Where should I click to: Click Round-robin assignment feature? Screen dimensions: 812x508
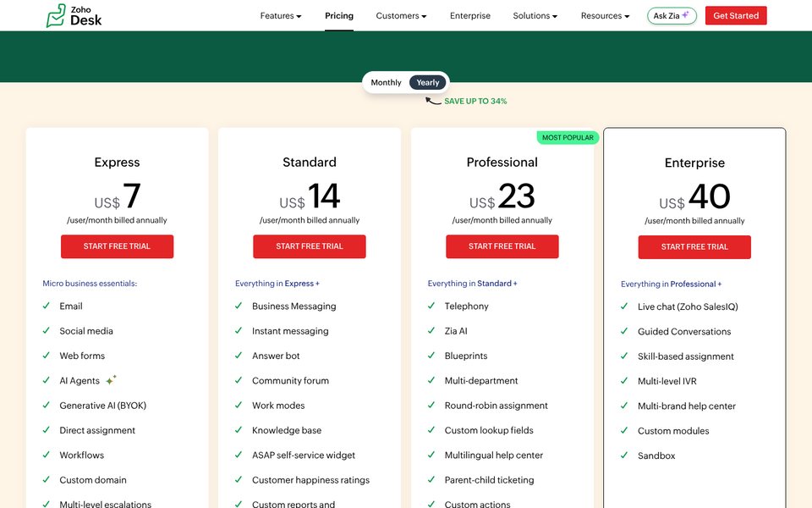496,406
